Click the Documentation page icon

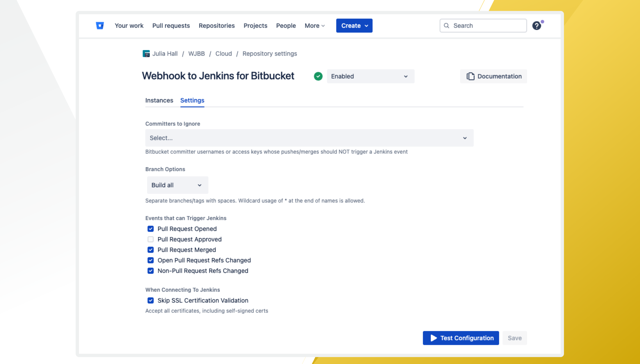[x=470, y=76]
